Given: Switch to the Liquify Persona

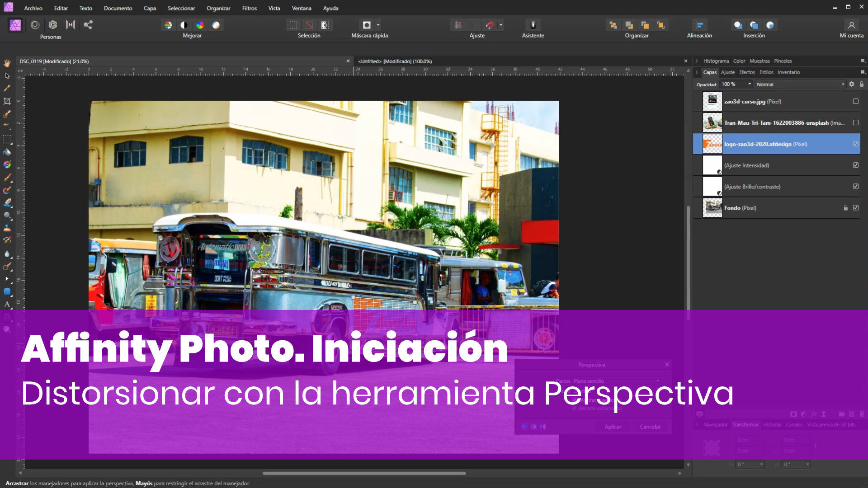Looking at the screenshot, I should pyautogui.click(x=35, y=25).
